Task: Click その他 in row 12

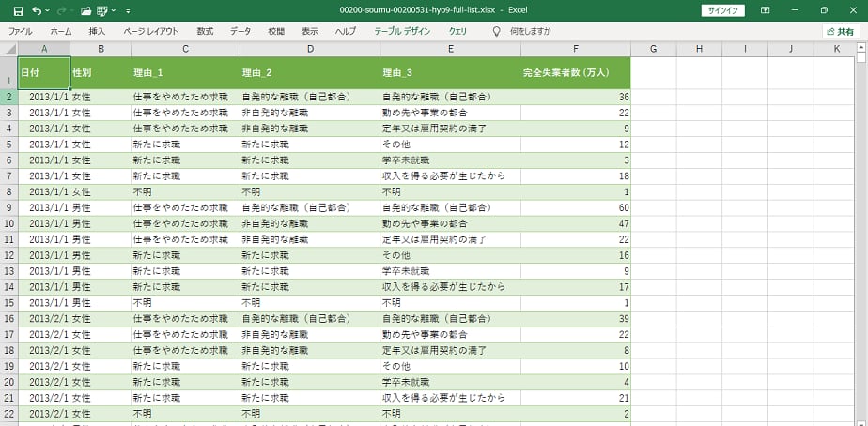Action: point(395,255)
